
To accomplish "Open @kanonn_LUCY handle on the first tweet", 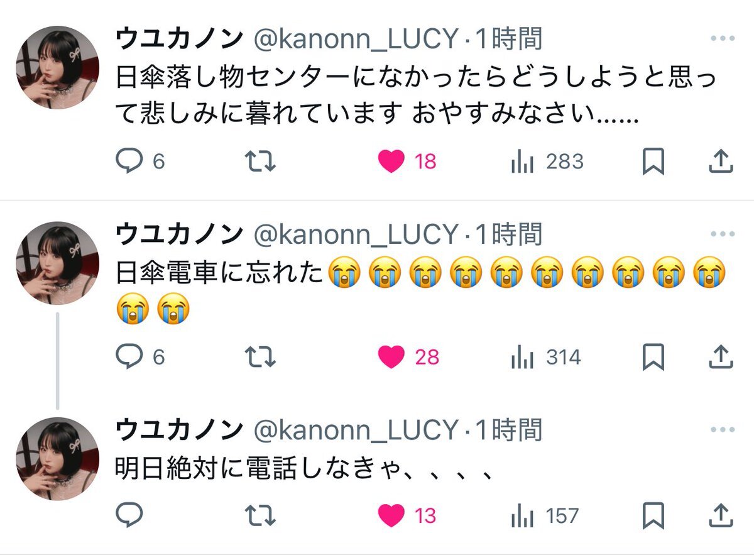I will (x=356, y=40).
